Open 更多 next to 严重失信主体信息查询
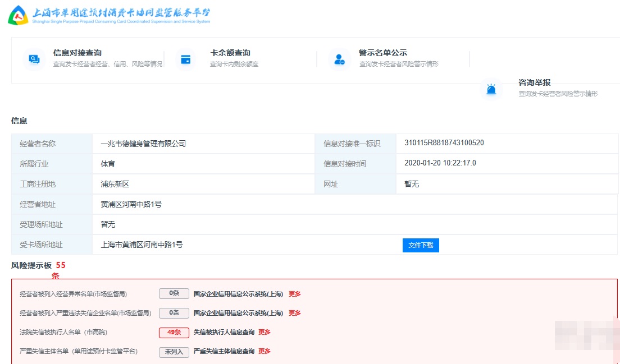 coord(264,352)
